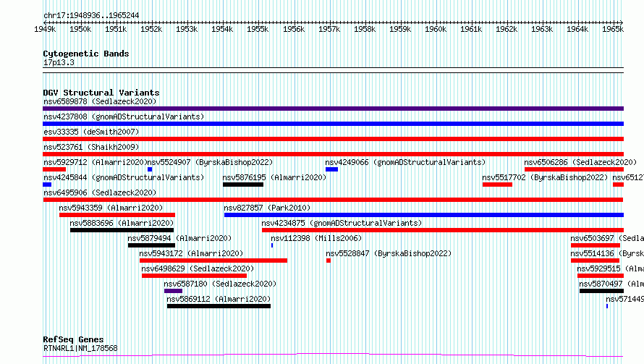Open nsv523761 (Shaikh2009) variant label
644x364 pixels.
(91, 147)
